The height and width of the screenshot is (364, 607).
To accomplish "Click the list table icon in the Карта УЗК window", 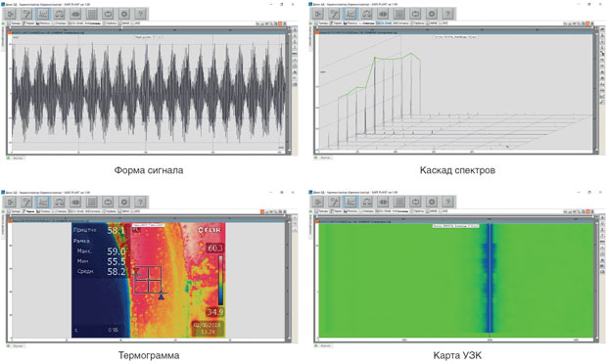I will (399, 202).
